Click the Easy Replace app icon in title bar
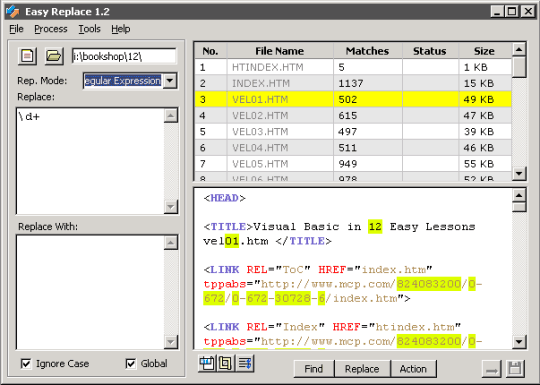Viewport: 540px width, 385px height. point(12,11)
